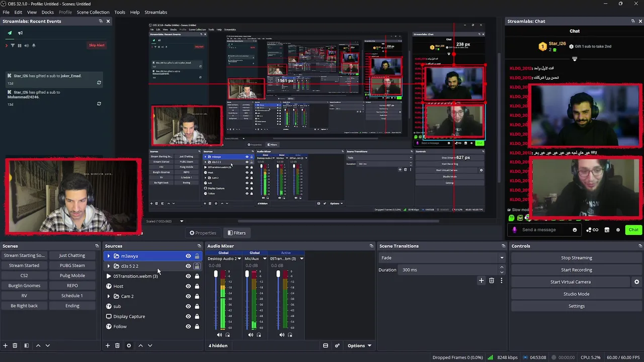Move the source up with the Sources arrow
Image resolution: width=644 pixels, height=362 pixels.
140,345
